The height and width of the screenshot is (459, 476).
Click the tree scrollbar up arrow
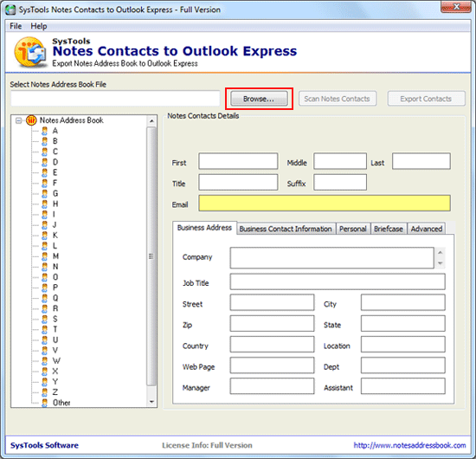click(x=151, y=121)
